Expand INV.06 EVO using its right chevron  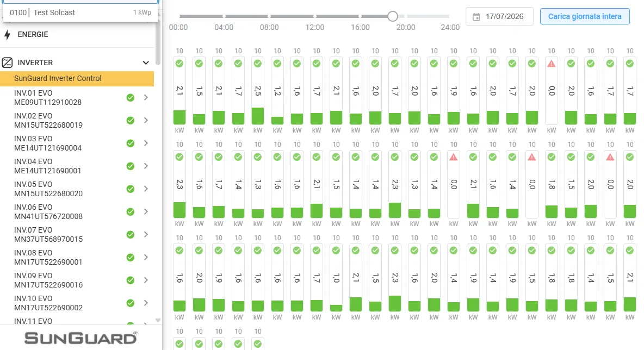pos(146,212)
